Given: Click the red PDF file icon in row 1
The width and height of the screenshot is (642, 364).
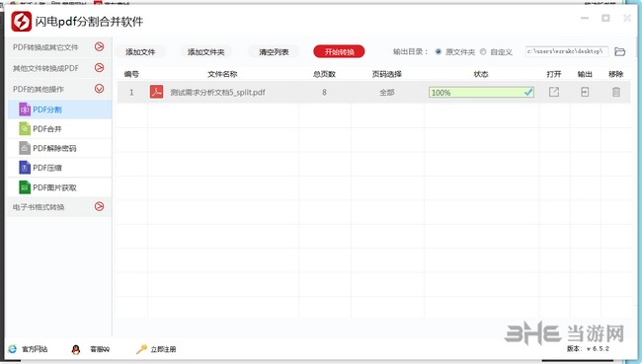Looking at the screenshot, I should point(156,92).
